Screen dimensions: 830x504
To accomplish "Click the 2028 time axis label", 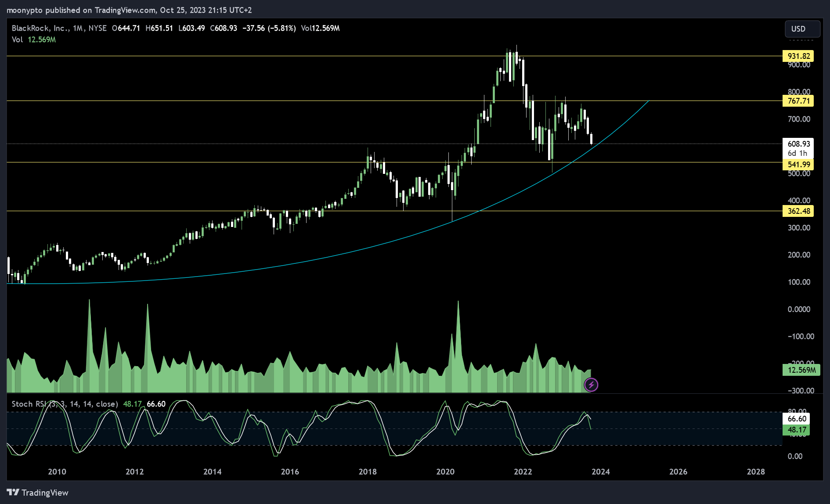I will tap(756, 472).
